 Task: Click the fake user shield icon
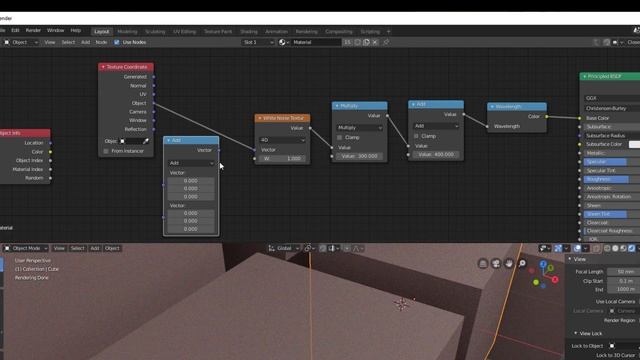tap(357, 42)
